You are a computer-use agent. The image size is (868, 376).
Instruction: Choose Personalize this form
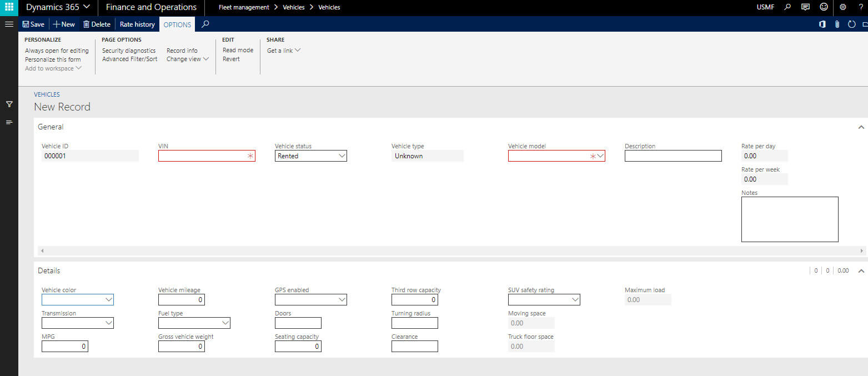click(53, 59)
